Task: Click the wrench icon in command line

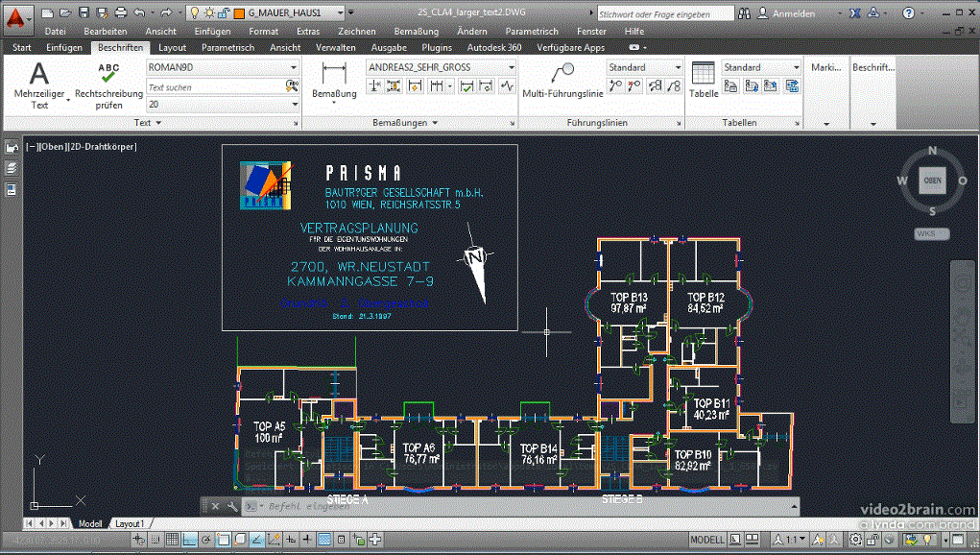Action: (x=232, y=506)
